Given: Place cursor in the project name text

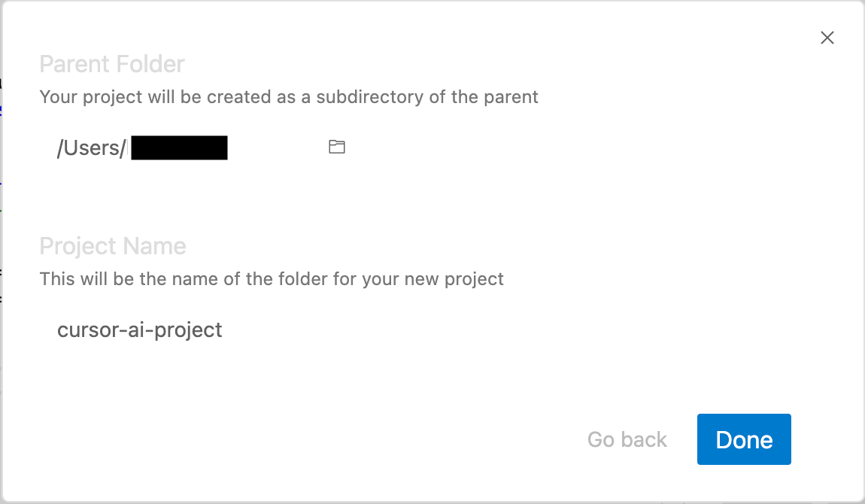Looking at the screenshot, I should [x=140, y=330].
